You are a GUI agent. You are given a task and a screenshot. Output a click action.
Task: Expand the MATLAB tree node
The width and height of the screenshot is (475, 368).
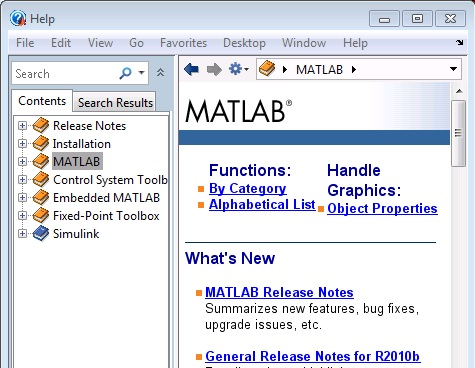click(x=22, y=162)
